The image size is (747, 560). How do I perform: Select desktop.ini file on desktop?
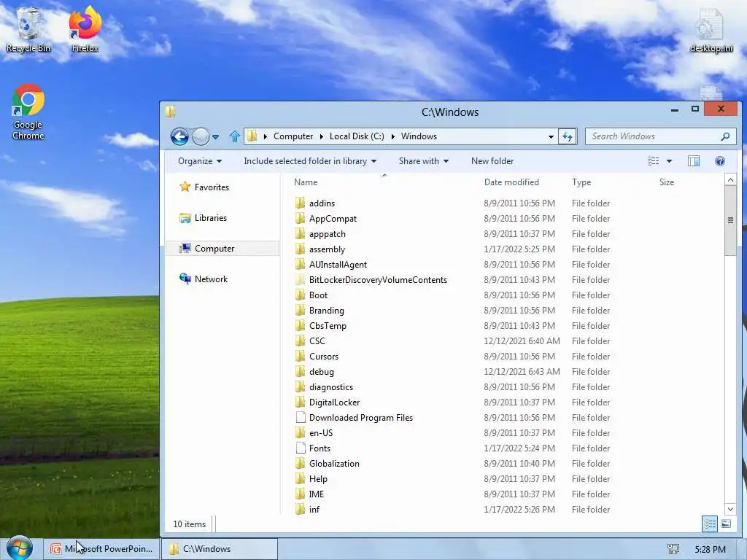pos(711,29)
